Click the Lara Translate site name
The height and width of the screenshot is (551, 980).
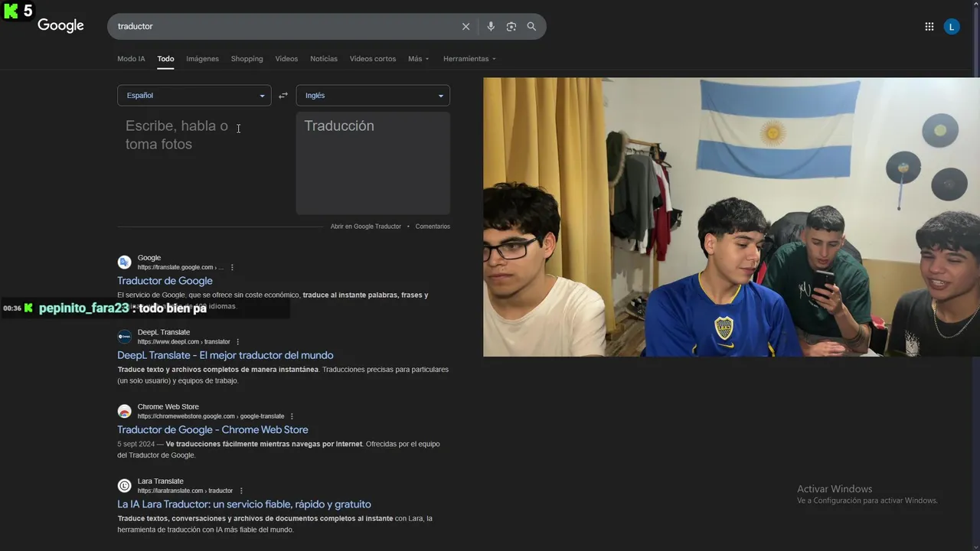pos(161,481)
